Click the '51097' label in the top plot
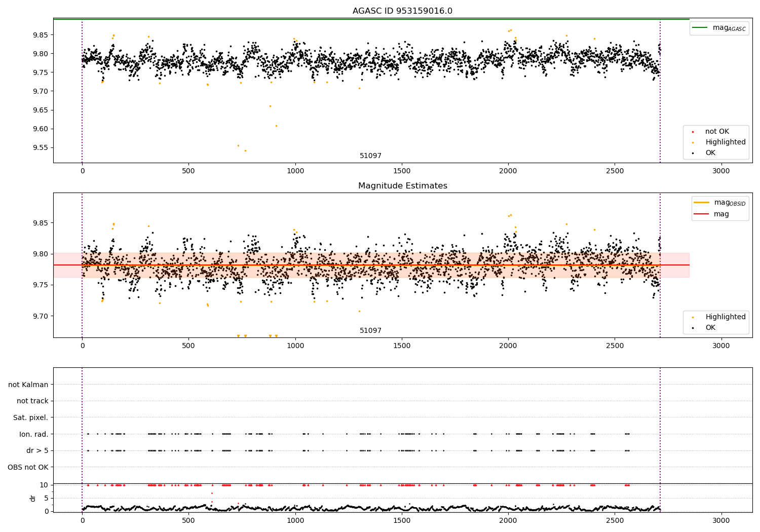This screenshot has width=760, height=532. pos(370,156)
